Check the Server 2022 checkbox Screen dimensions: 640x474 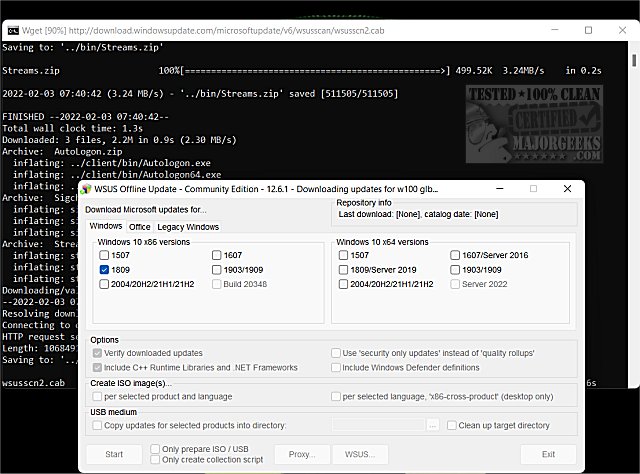point(455,284)
